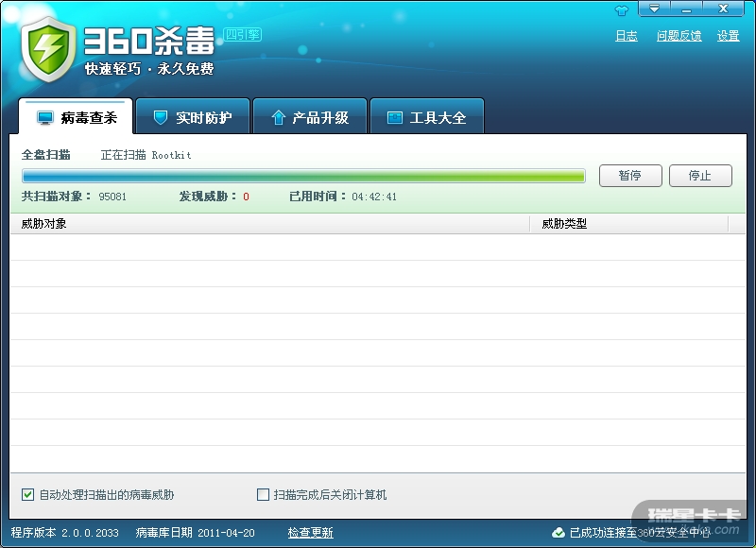This screenshot has height=548, width=756.
Task: Click the 快速轻巧·永久免费 slogan
Action: (149, 69)
